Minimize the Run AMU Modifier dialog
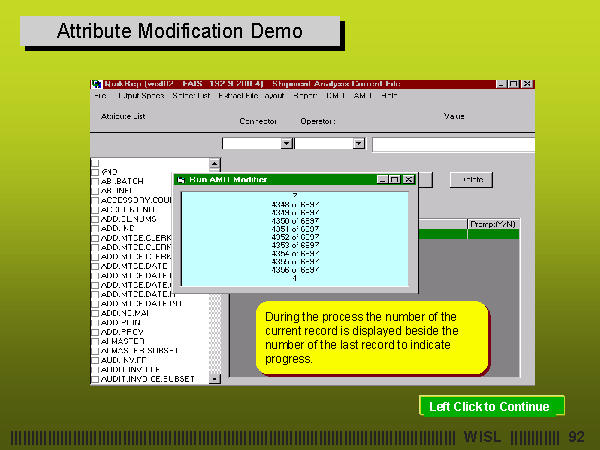 [382, 179]
